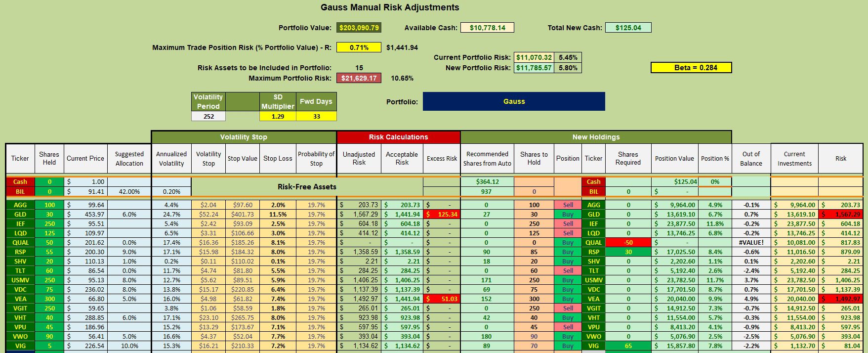The height and width of the screenshot is (353, 868).
Task: Click the VDC unadjusted risk 1,137.39
Action: pyautogui.click(x=359, y=289)
